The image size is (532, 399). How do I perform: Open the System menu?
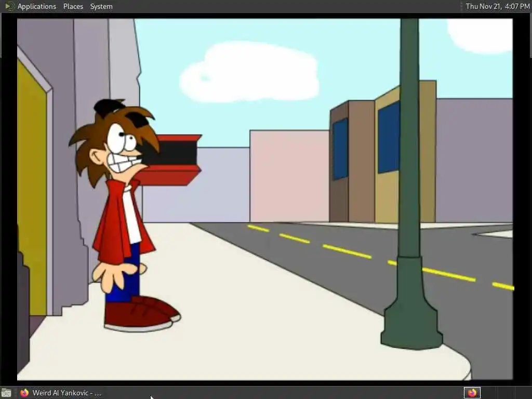(x=101, y=6)
